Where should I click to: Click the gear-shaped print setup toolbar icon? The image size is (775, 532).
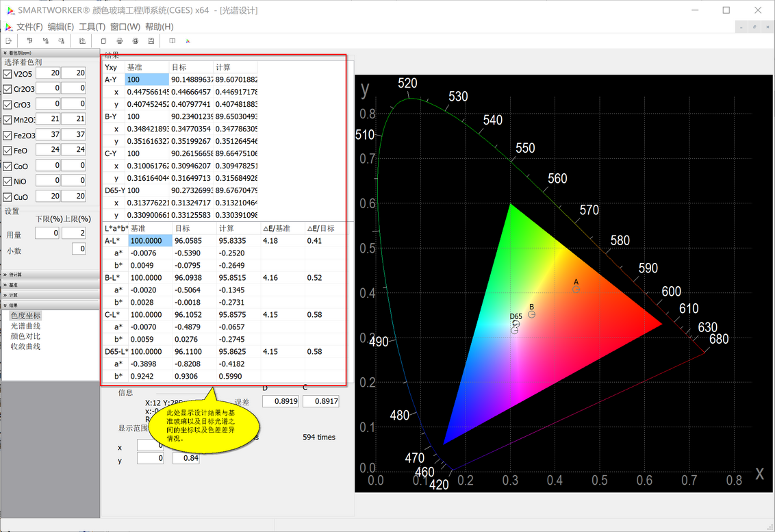(x=136, y=41)
